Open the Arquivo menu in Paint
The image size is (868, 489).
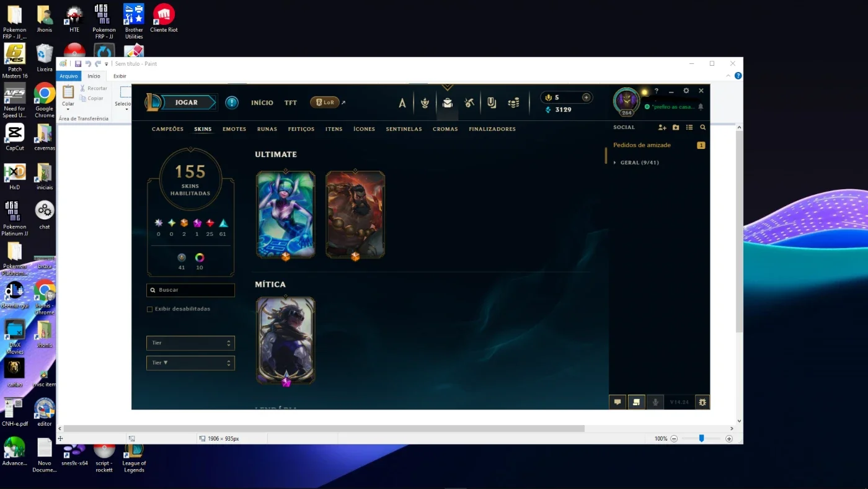tap(69, 76)
